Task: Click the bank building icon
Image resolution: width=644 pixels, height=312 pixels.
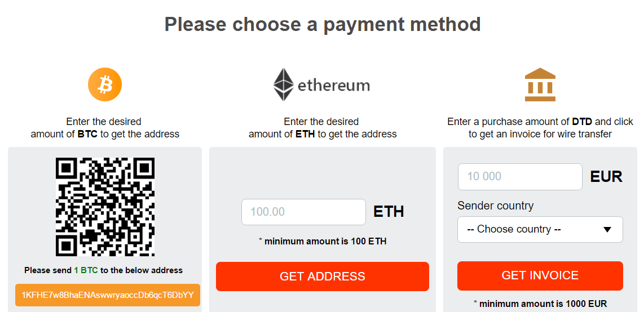Action: click(540, 84)
